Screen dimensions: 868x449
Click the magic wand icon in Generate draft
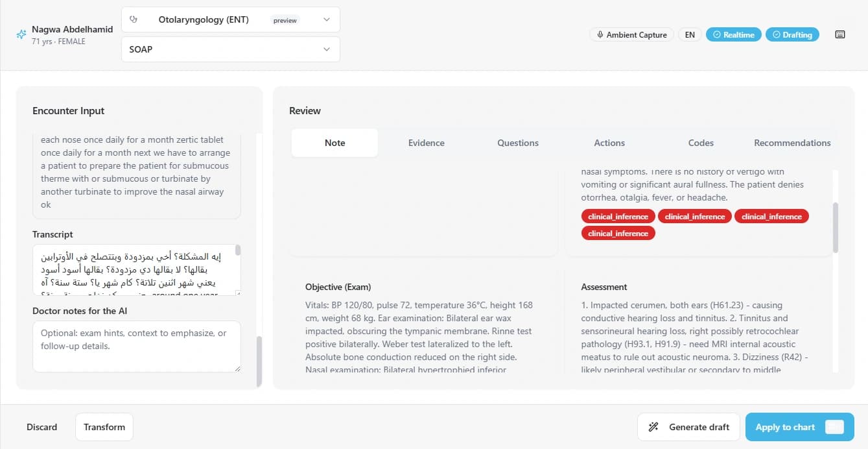click(653, 427)
